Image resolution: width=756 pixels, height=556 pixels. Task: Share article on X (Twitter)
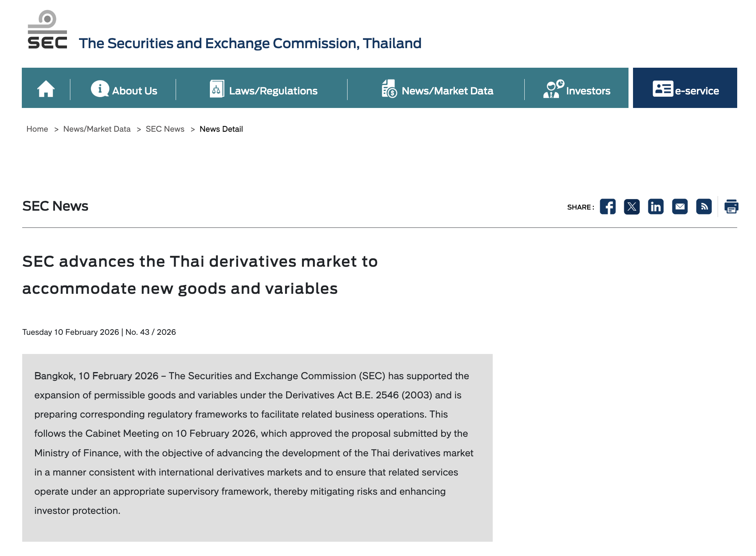tap(632, 207)
